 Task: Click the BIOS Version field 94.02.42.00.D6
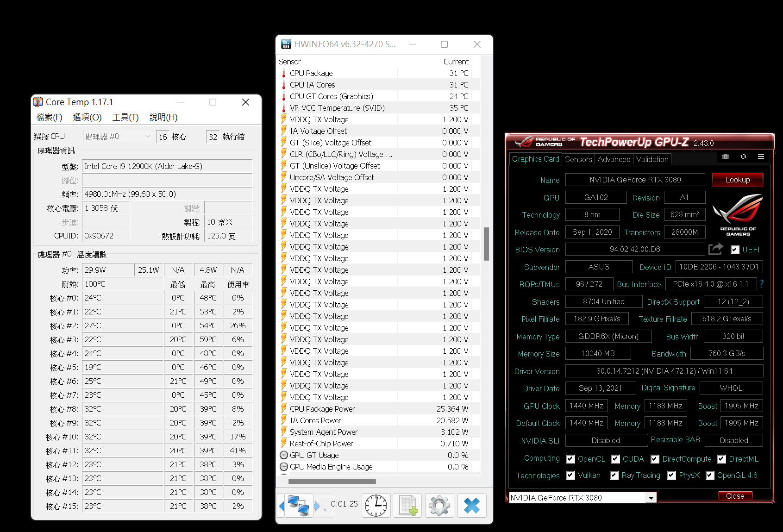[635, 249]
